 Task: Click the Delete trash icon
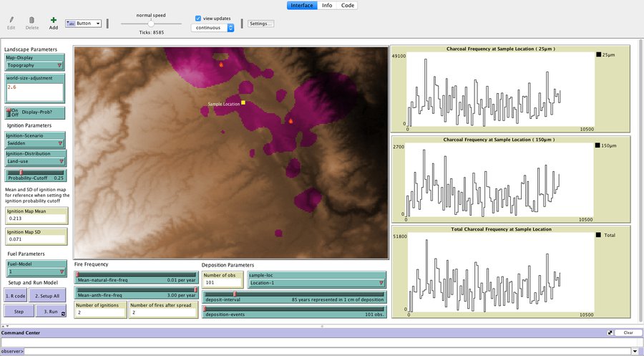(31, 20)
